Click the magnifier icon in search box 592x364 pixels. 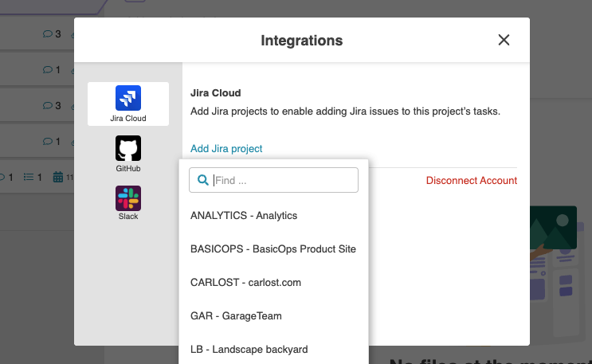pos(202,180)
